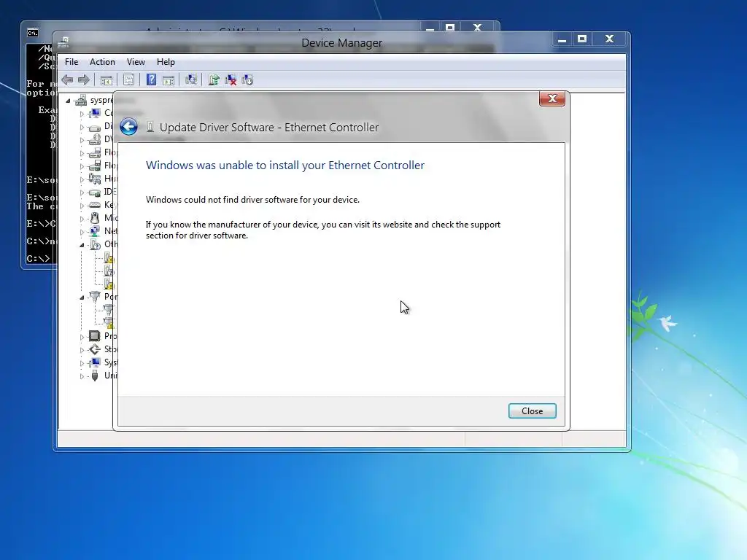Expand the Network adapters node
The height and width of the screenshot is (560, 747).
(82, 232)
